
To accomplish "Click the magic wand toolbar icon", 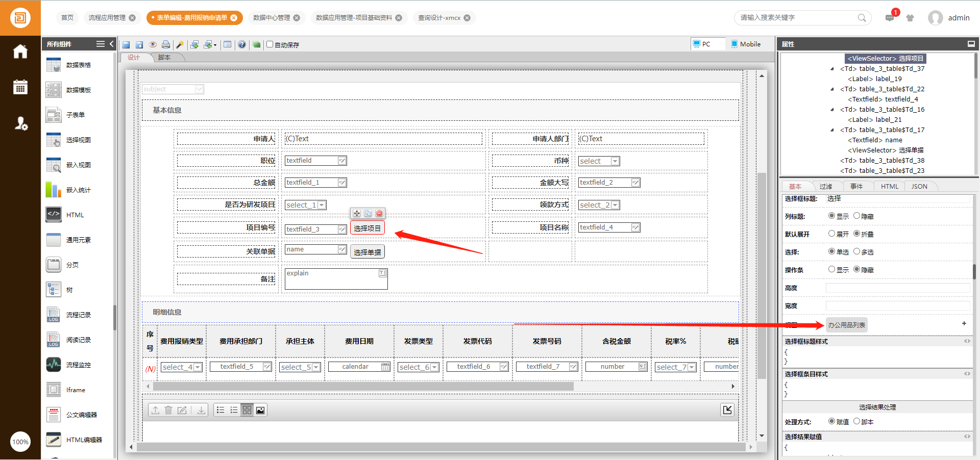I will point(180,45).
